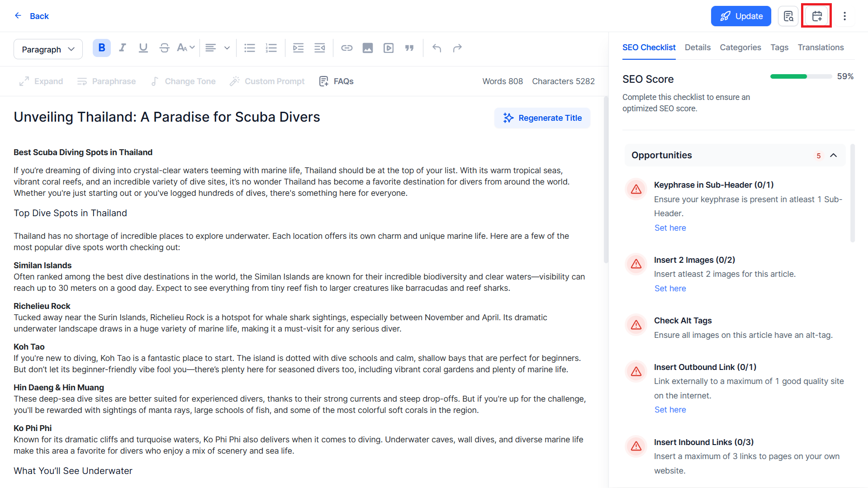Toggle underline formatting

[143, 48]
